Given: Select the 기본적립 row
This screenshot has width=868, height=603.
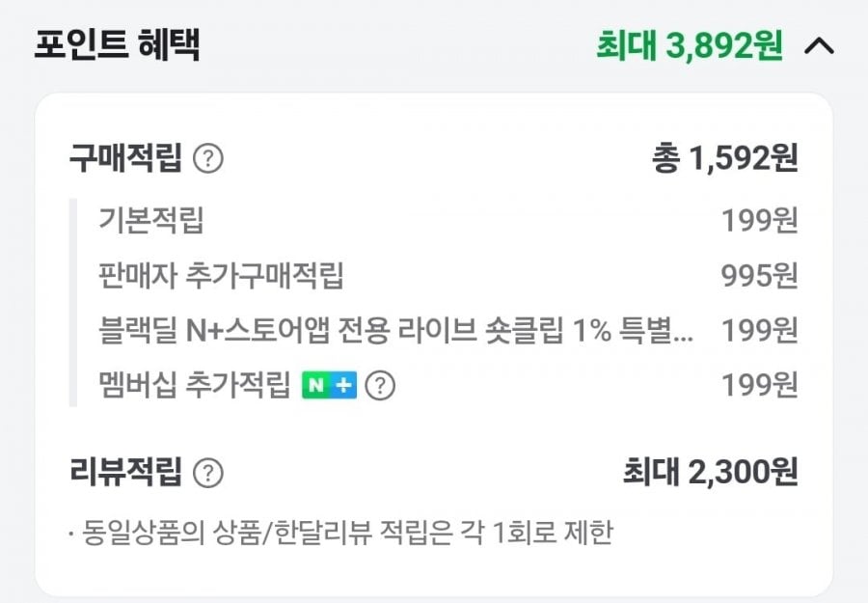Looking at the screenshot, I should (x=433, y=220).
